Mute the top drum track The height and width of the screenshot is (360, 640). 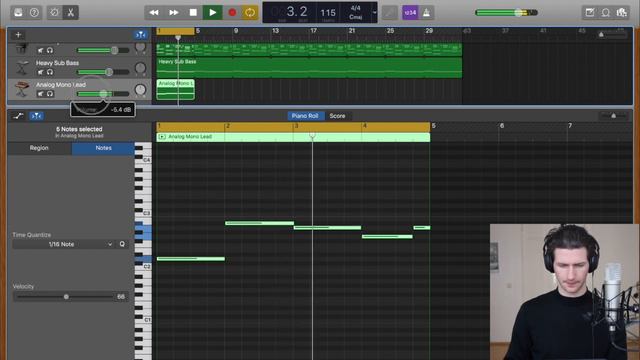[x=40, y=50]
